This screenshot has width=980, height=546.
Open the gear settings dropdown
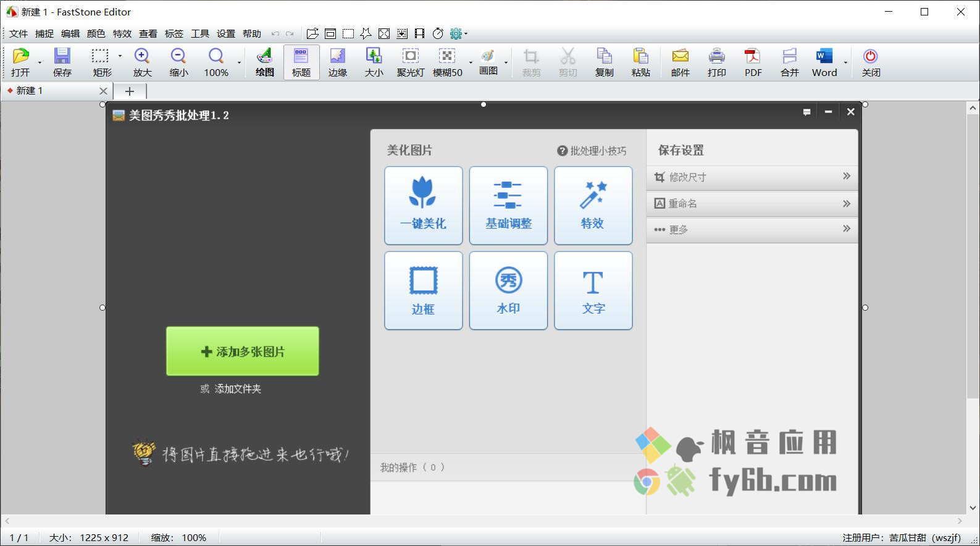click(x=458, y=33)
